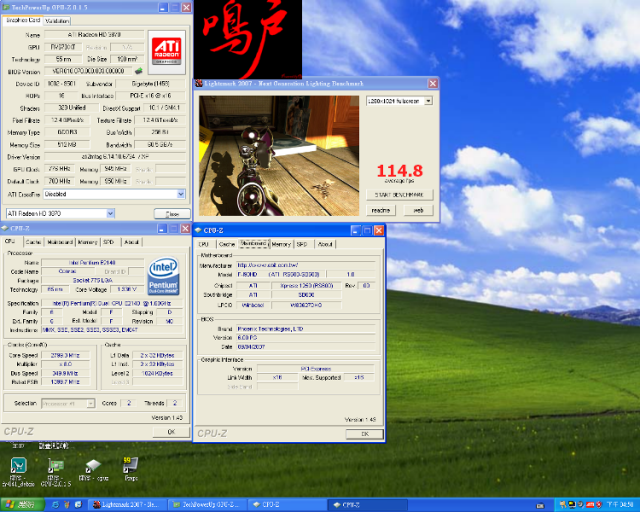This screenshot has width=640, height=512.
Task: Click the Specification field in CPU-Z
Action: pos(112,303)
